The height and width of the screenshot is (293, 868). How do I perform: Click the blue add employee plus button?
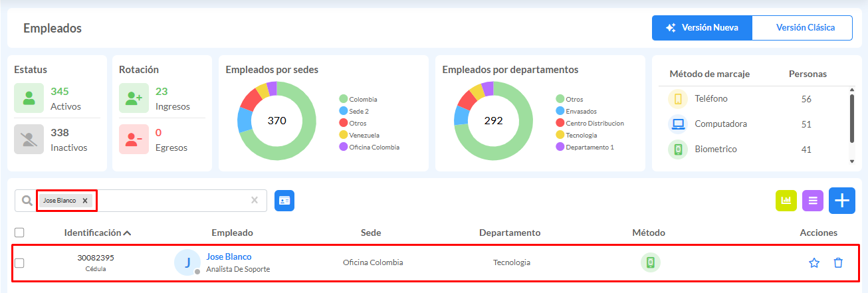841,201
